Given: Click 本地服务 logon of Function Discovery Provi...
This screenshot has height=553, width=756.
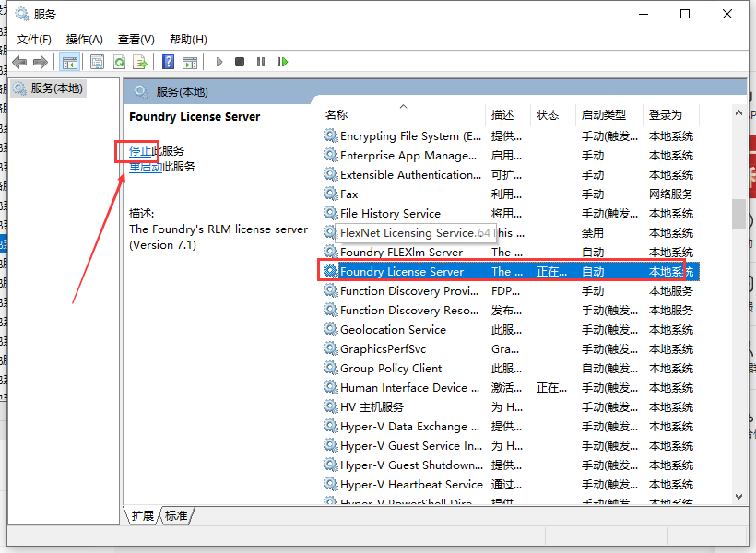Looking at the screenshot, I should pos(670,290).
